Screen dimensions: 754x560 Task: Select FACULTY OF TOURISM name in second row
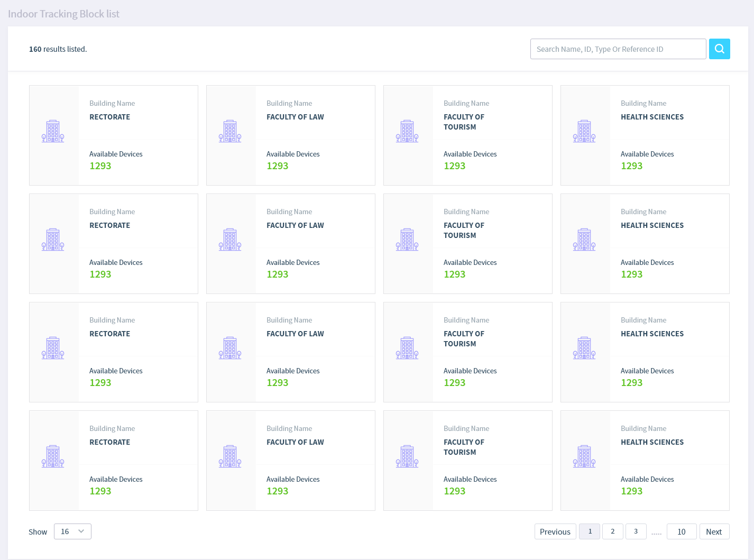pyautogui.click(x=464, y=230)
